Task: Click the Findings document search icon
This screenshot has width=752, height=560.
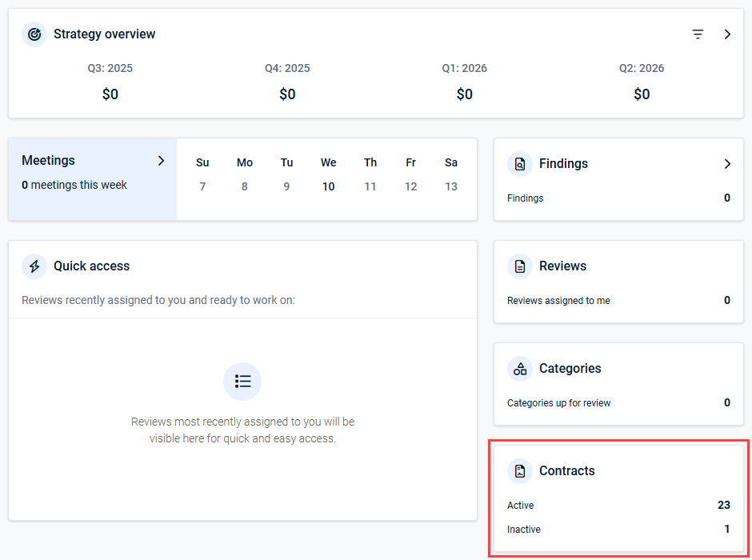Action: click(x=520, y=164)
